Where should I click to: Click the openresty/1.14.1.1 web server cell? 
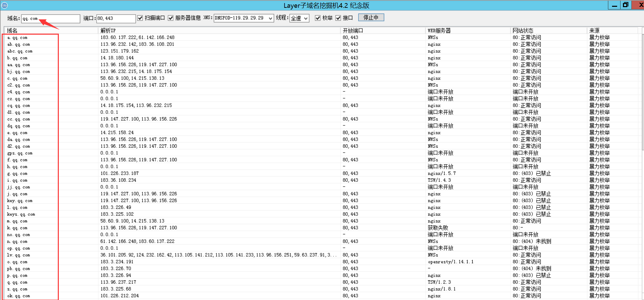tap(451, 262)
